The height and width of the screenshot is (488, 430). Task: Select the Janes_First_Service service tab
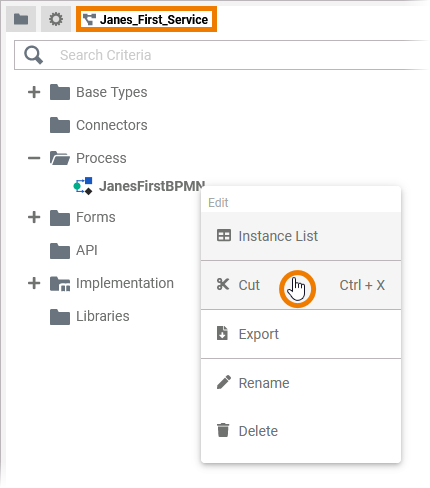(146, 19)
